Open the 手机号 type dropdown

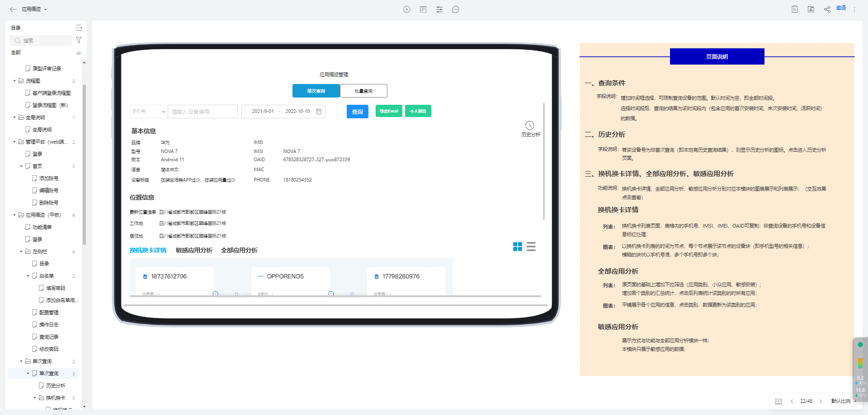(x=149, y=112)
